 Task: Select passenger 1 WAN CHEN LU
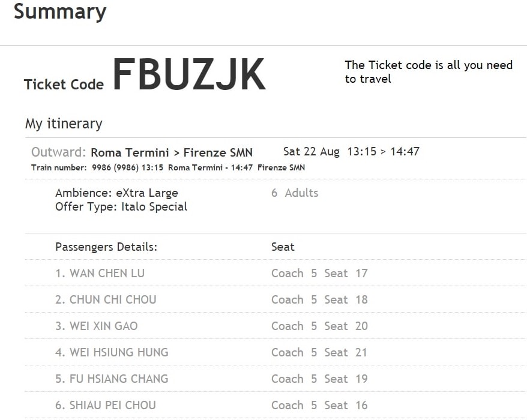(100, 273)
